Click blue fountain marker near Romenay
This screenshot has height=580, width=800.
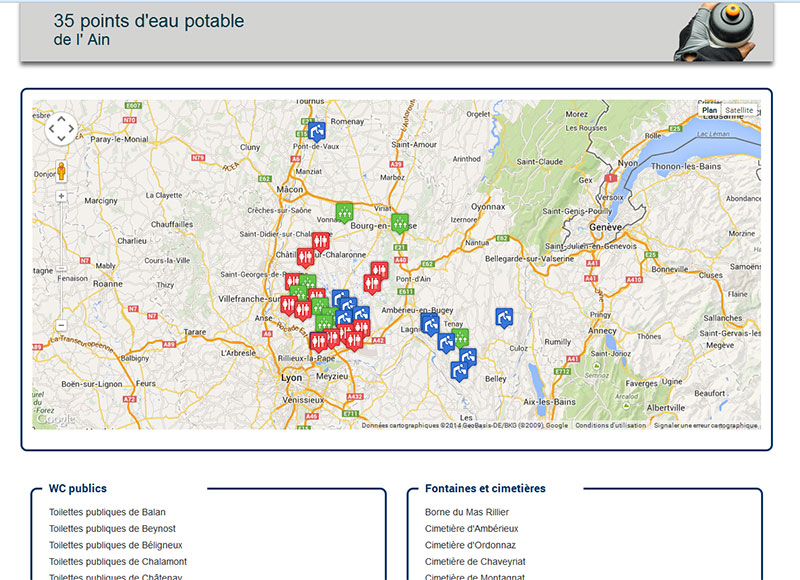point(317,131)
